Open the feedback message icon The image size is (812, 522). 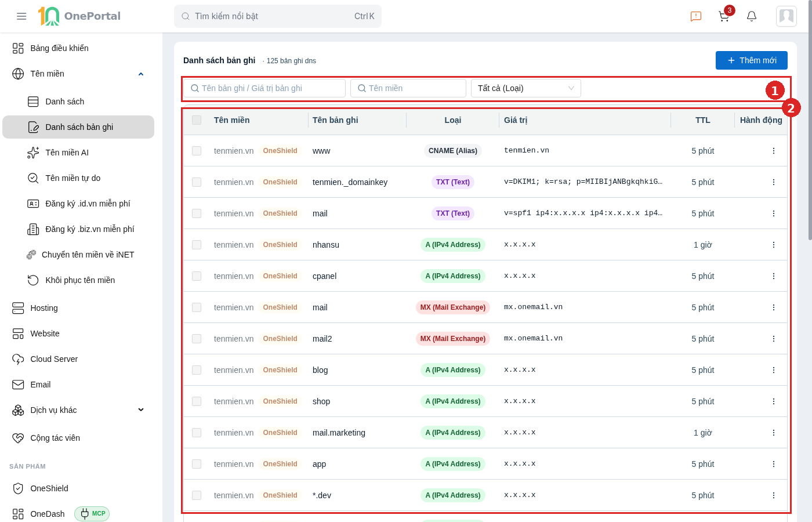pos(696,16)
